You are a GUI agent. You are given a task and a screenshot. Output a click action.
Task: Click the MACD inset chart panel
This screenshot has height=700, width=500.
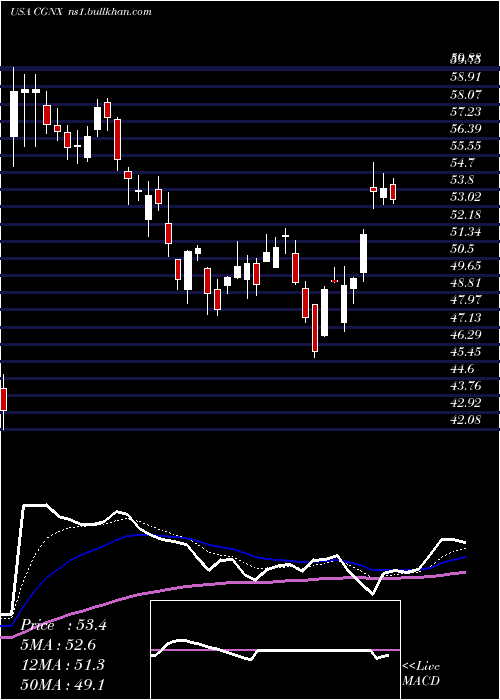[x=275, y=650]
